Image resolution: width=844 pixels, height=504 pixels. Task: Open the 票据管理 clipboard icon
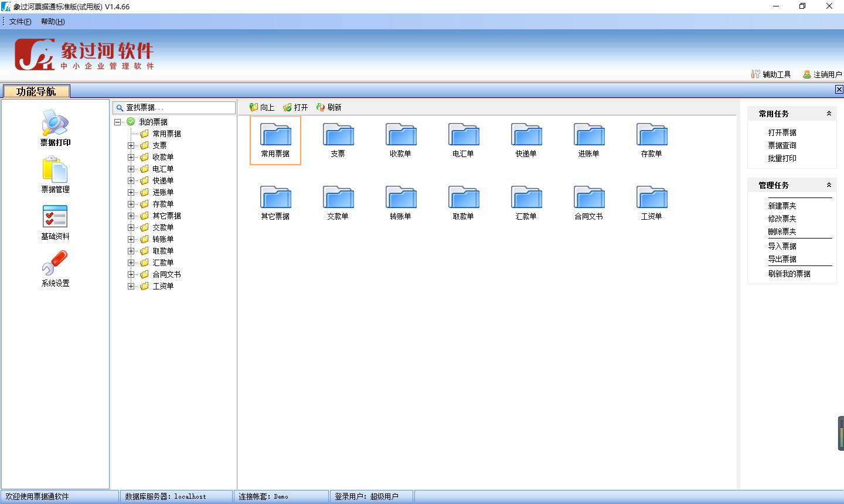55,170
